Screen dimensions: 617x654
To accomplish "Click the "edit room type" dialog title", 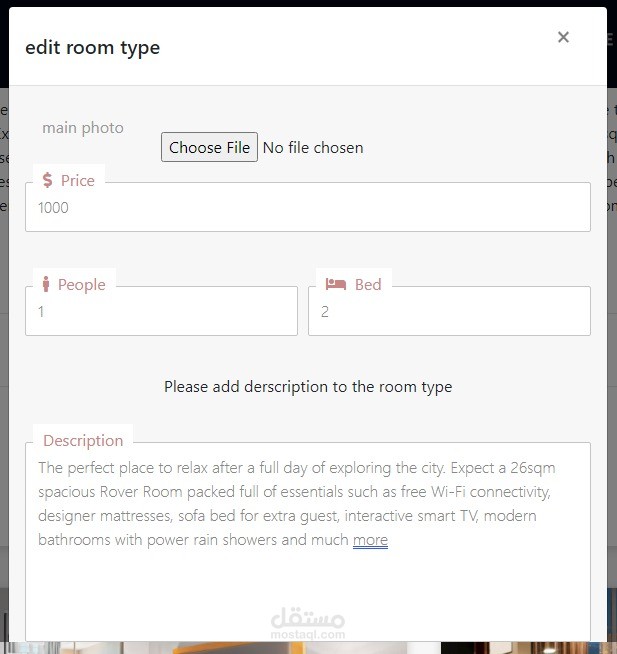I will tap(92, 47).
